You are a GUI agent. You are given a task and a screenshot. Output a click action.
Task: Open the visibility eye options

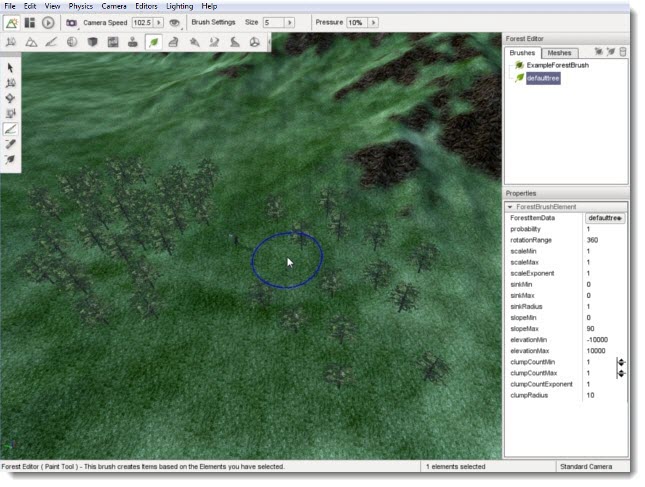coord(174,23)
